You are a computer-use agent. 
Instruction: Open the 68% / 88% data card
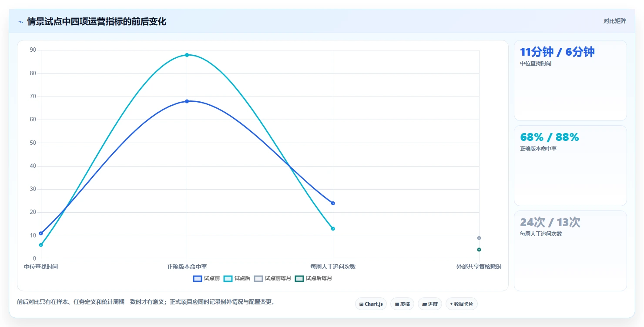pos(570,166)
